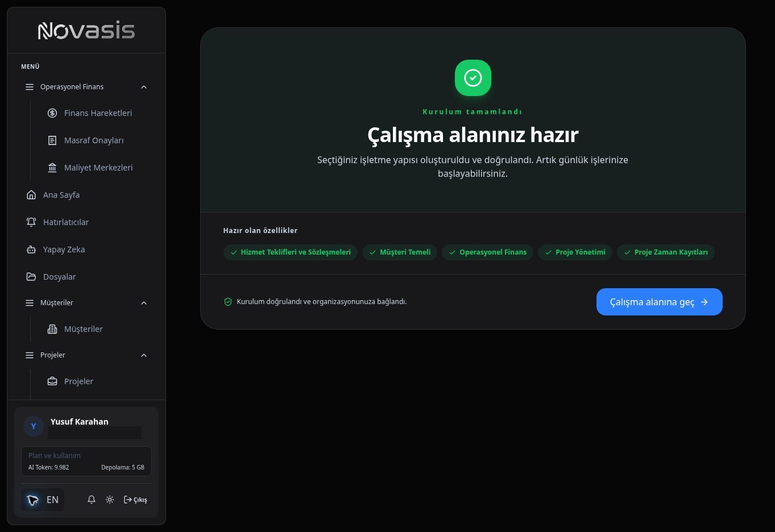This screenshot has height=532, width=775.
Task: Collapse the Müşteriler group chevron
Action: [x=144, y=303]
